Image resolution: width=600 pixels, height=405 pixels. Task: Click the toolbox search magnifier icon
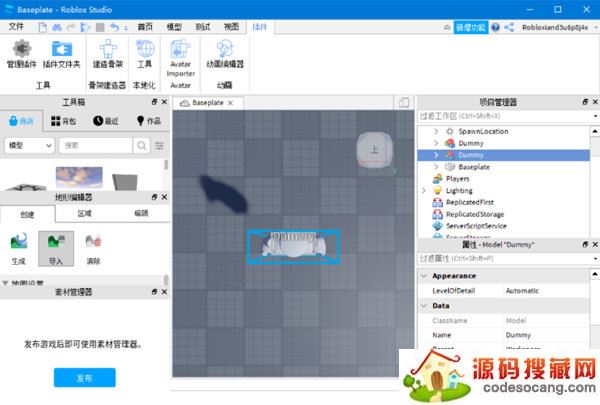(142, 145)
